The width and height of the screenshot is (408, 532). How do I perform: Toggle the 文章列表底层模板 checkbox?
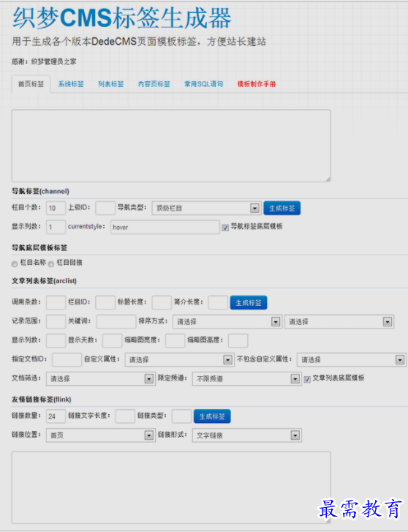click(307, 379)
